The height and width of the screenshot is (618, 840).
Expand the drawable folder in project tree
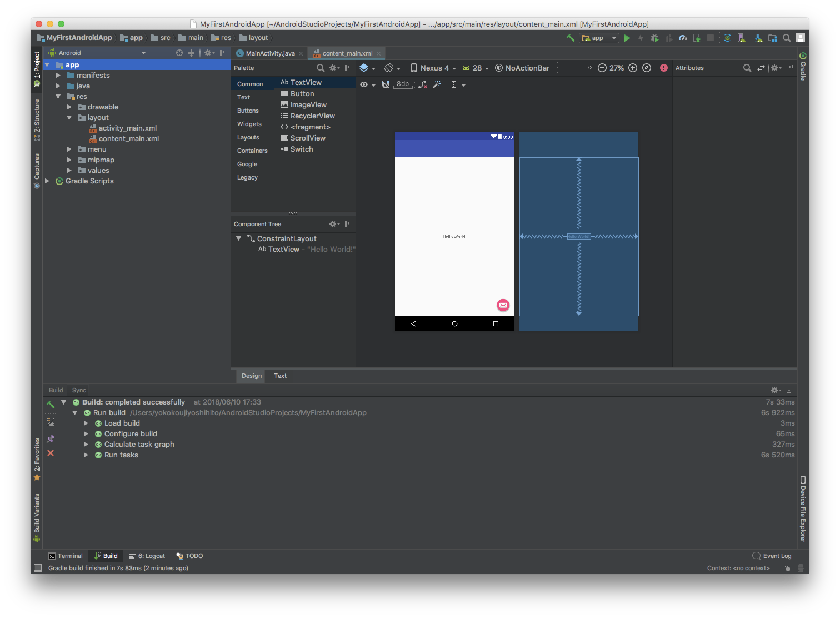(x=69, y=107)
